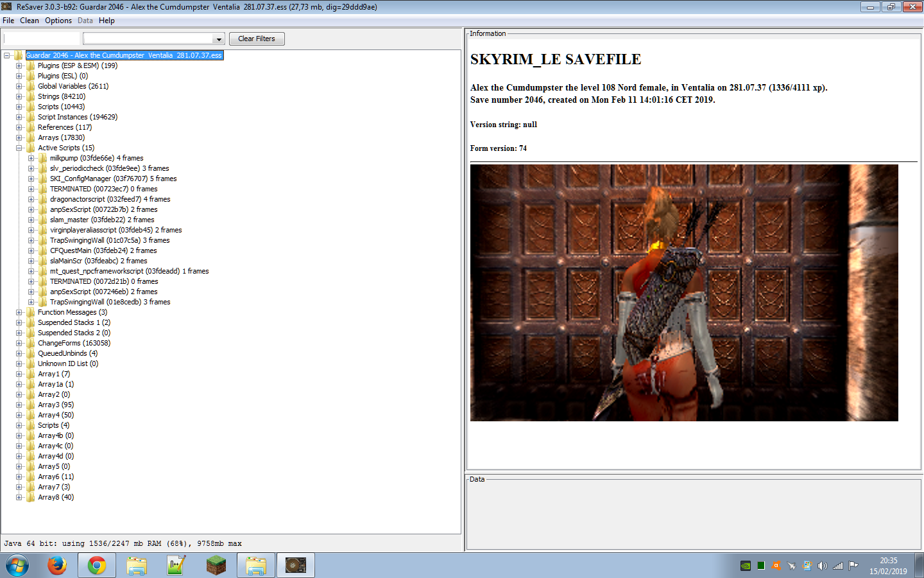Open the File menu
This screenshot has width=924, height=578.
[x=8, y=21]
